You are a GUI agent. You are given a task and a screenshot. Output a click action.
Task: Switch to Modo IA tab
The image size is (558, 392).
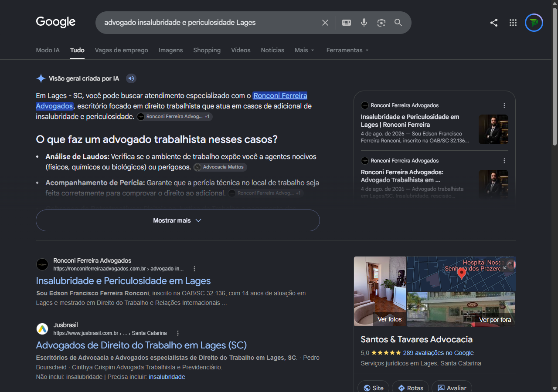tap(48, 50)
